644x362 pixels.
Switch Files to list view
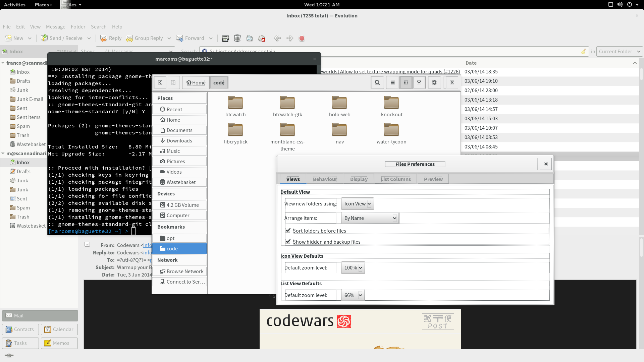[393, 82]
